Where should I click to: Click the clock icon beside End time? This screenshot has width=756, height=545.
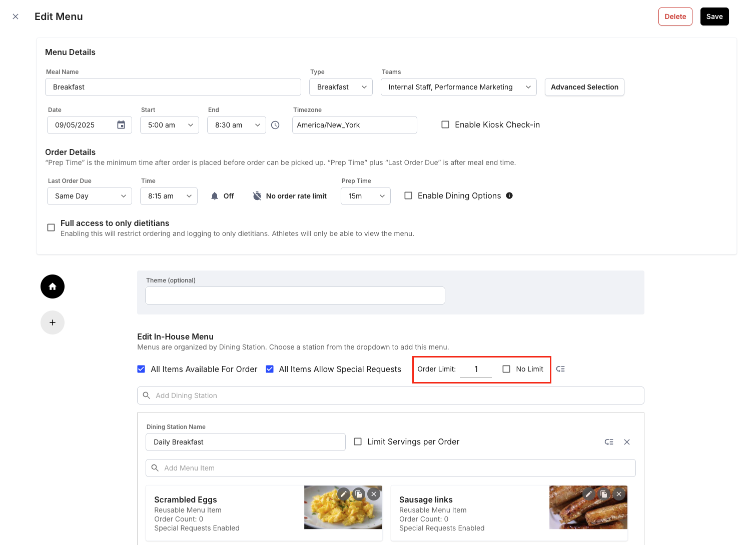tap(275, 125)
